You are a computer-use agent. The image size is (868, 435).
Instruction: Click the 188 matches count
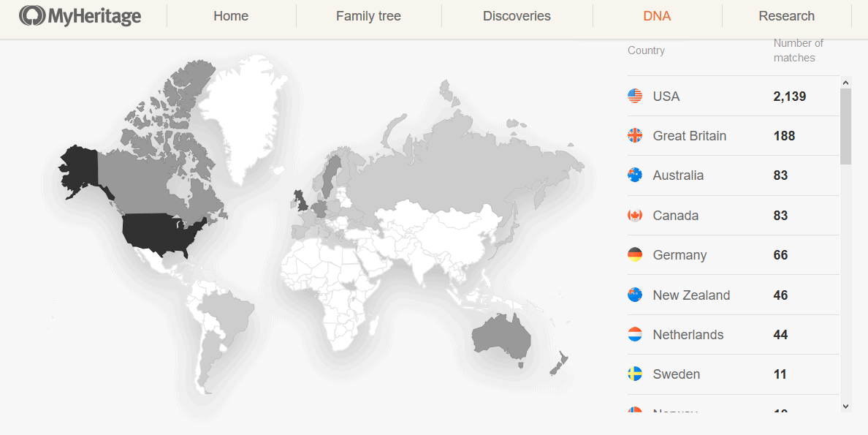(x=784, y=136)
